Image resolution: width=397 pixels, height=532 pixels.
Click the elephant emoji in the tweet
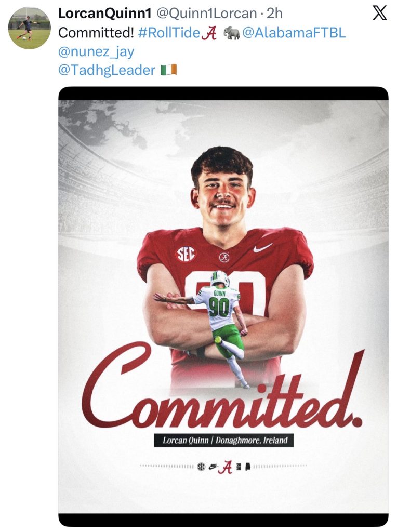click(231, 33)
